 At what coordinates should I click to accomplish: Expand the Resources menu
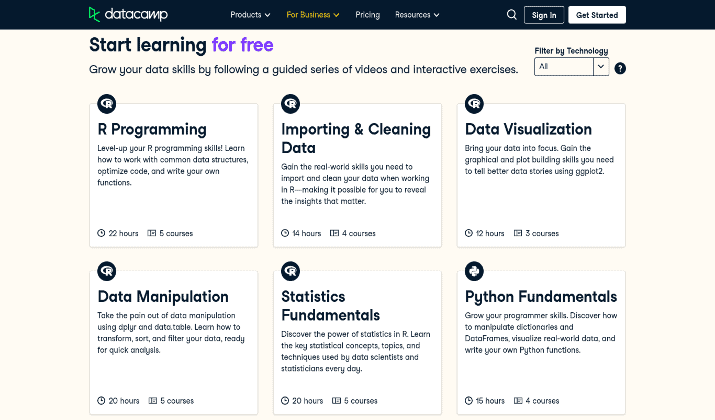(x=417, y=15)
